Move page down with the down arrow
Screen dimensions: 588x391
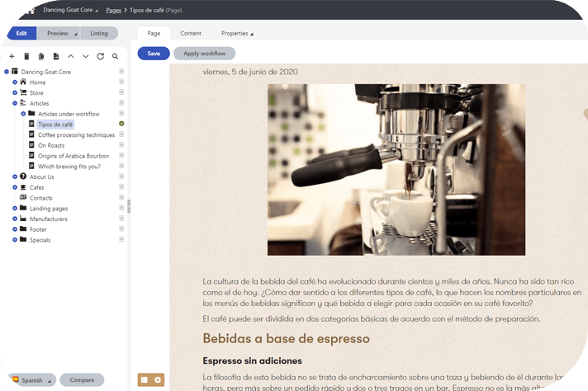(86, 56)
